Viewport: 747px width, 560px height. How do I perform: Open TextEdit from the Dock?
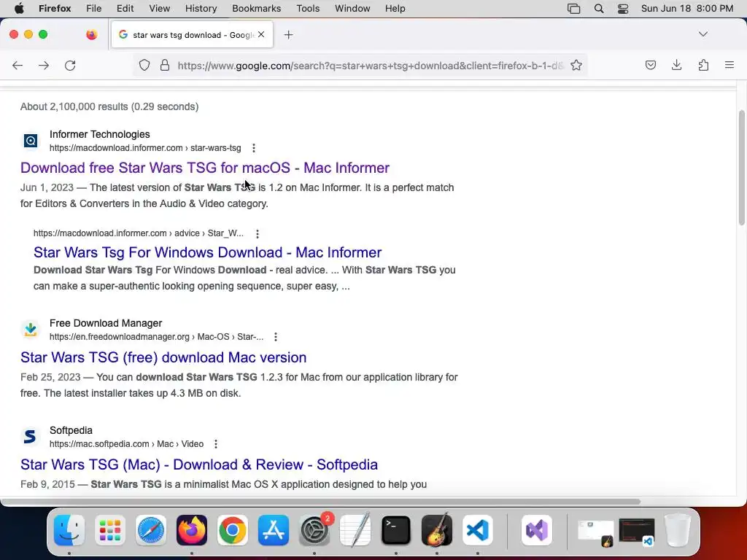click(x=355, y=530)
